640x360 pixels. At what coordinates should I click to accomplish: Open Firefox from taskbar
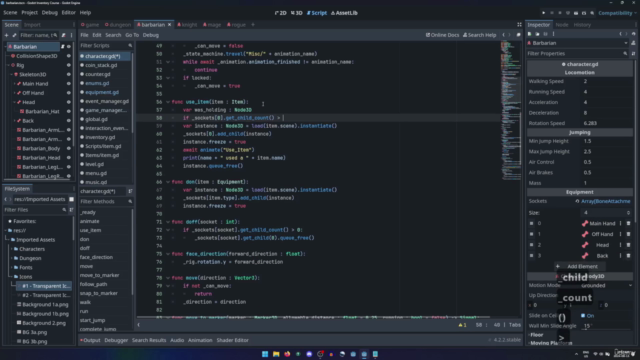287,354
